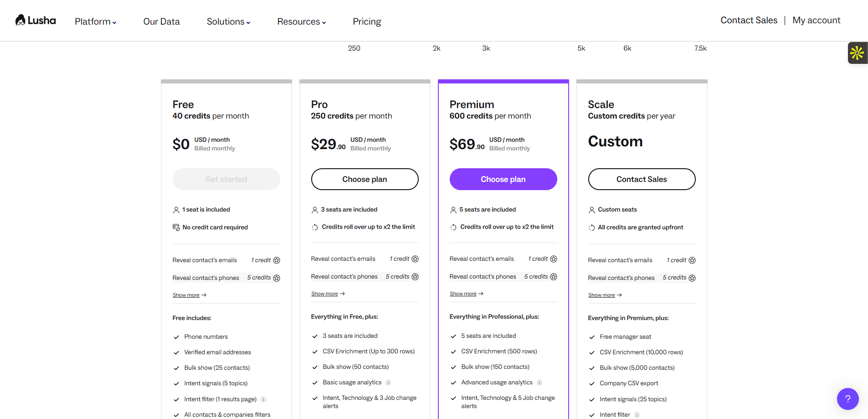Select the 3k credits slider mark
Screen dimensions: 868x419
pos(486,48)
